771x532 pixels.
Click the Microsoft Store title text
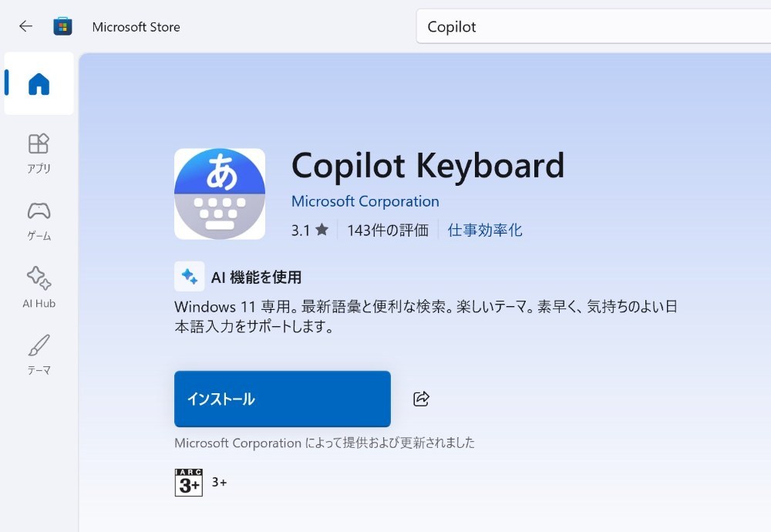click(136, 27)
